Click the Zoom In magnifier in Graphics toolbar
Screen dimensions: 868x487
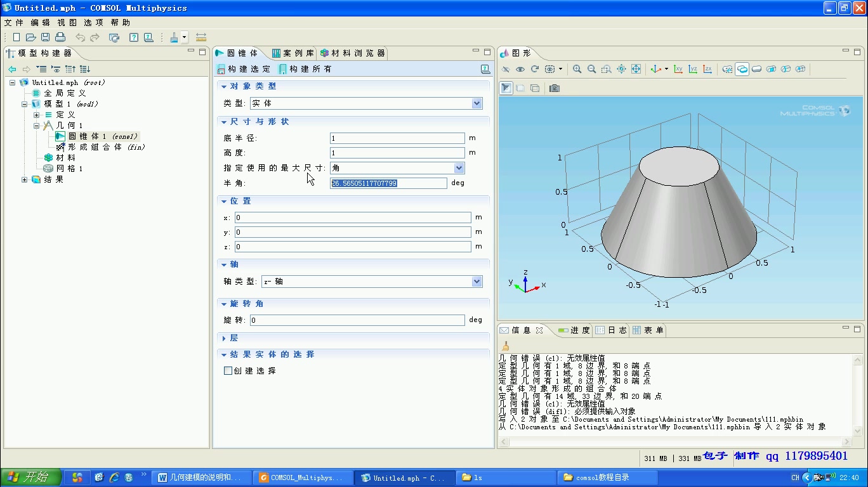pyautogui.click(x=577, y=69)
